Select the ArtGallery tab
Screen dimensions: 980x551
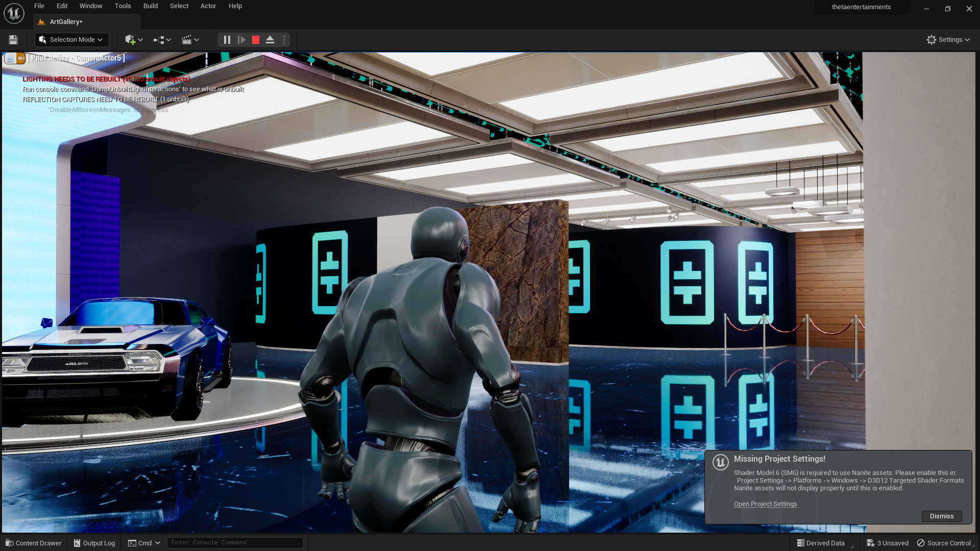pos(66,22)
